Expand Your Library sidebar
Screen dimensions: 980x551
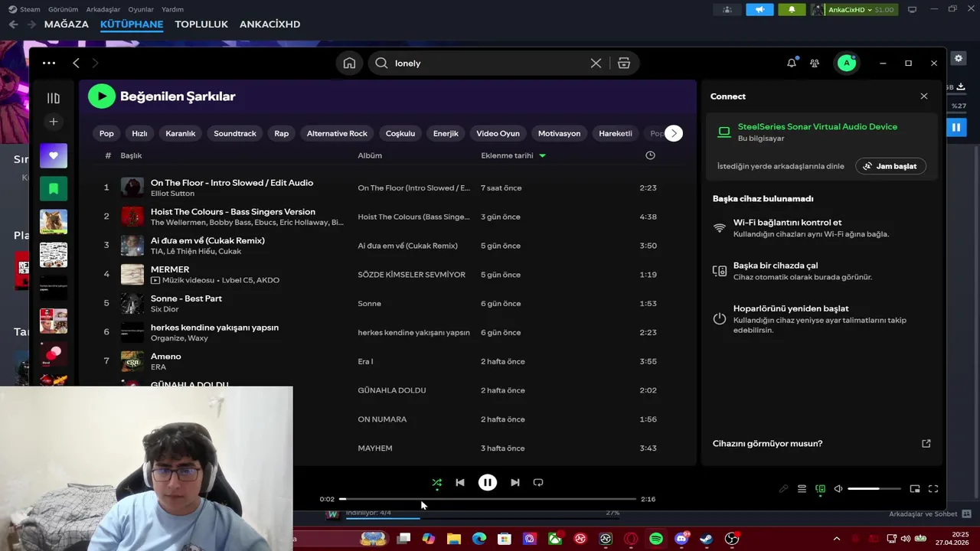coord(54,98)
